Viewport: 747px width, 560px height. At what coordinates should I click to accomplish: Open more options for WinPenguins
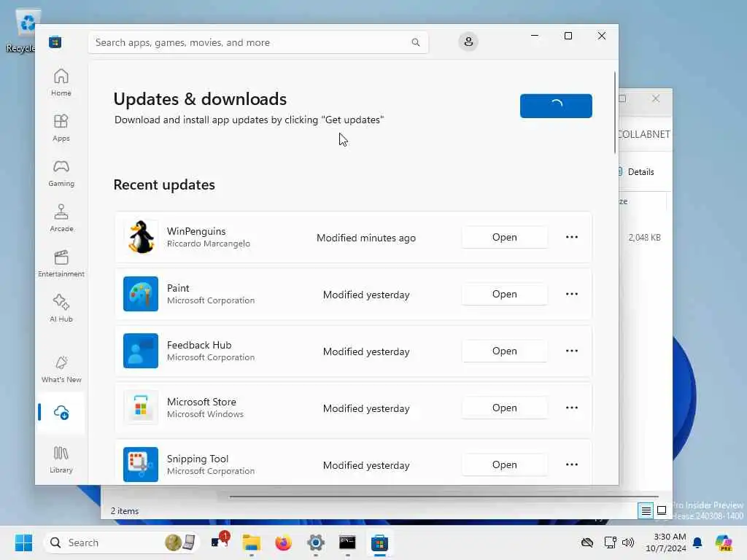click(572, 237)
